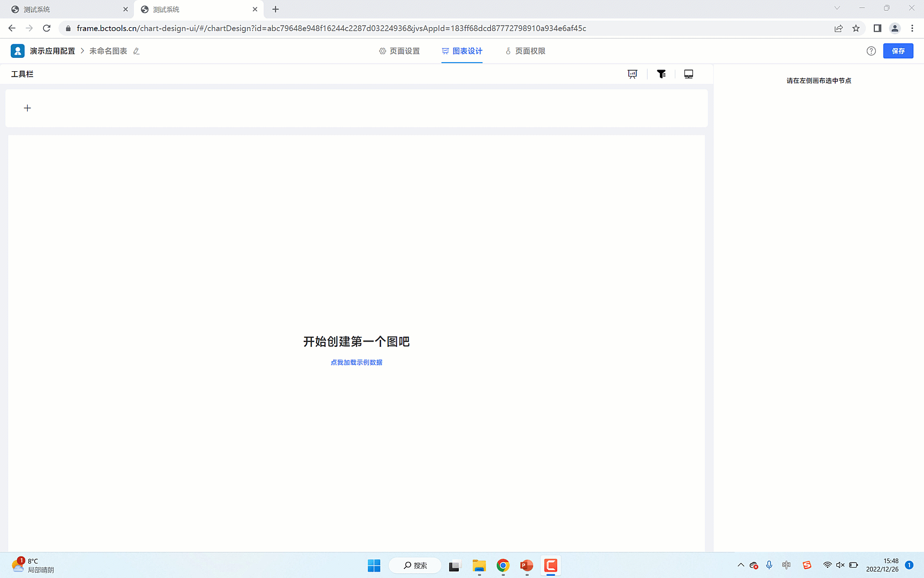Click the chart presentation board icon
The image size is (924, 578).
tap(632, 74)
